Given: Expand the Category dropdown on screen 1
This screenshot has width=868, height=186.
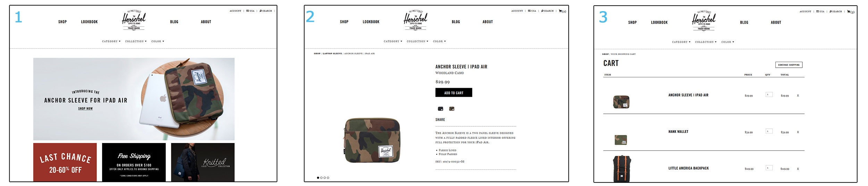Looking at the screenshot, I should click(111, 41).
